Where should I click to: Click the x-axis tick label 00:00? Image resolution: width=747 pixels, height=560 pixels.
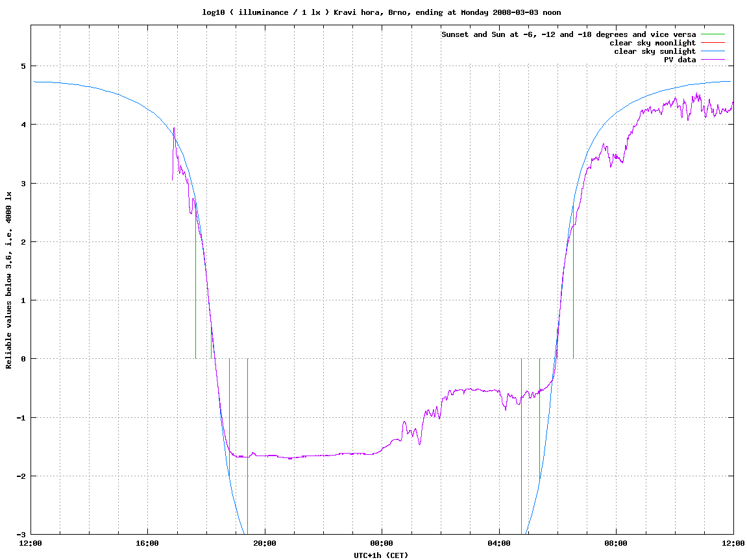tap(382, 543)
